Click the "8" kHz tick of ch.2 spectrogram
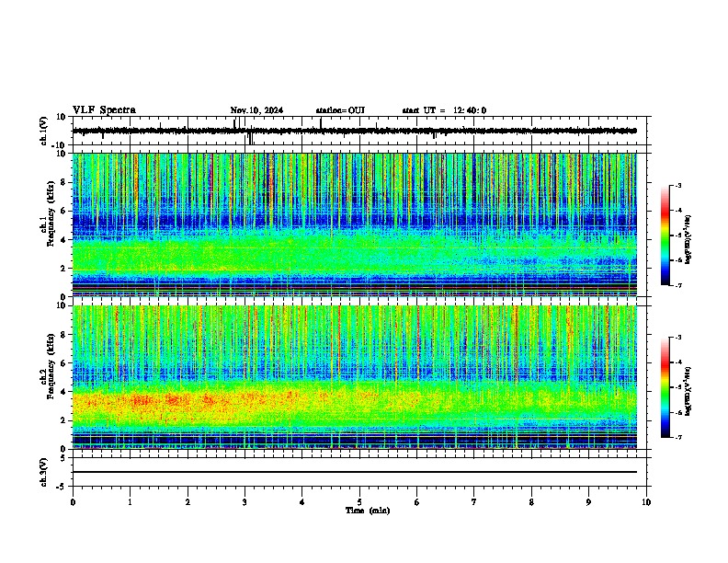The image size is (728, 563). click(x=63, y=335)
